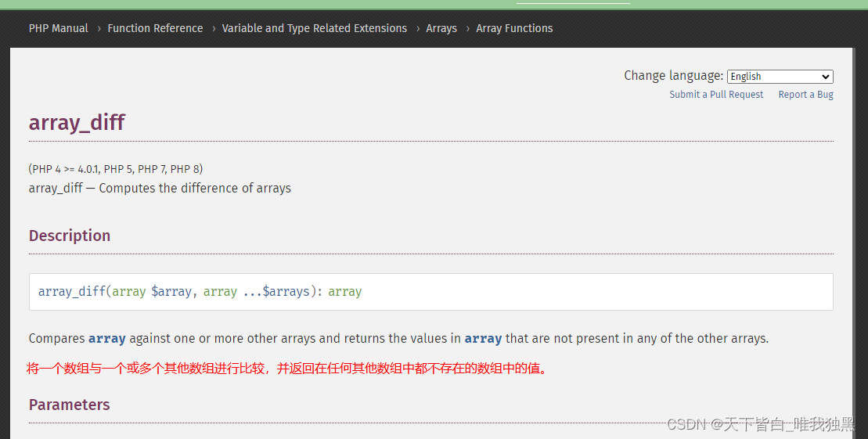This screenshot has width=868, height=439.
Task: Click the array_diff page title
Action: pyautogui.click(x=77, y=122)
